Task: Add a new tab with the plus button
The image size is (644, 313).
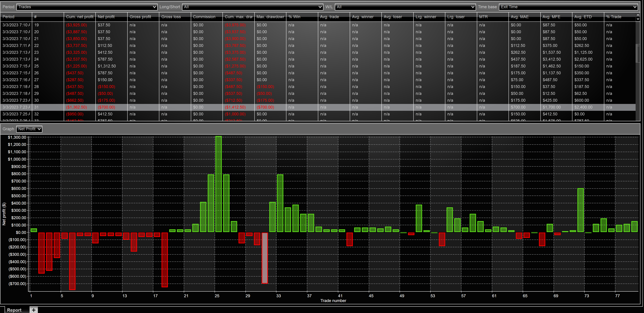Action: pyautogui.click(x=34, y=310)
